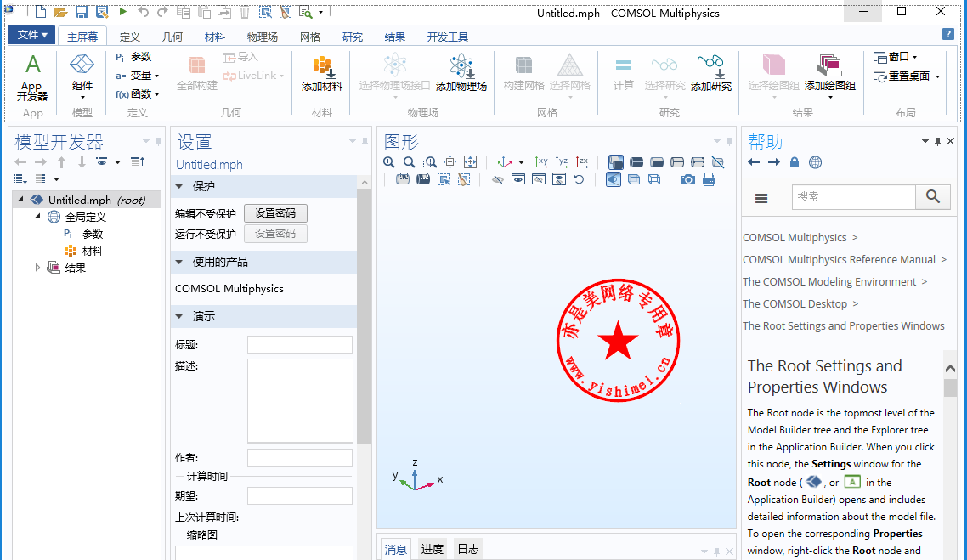Collapse the 演示 section in Settings
Viewport: 967px width, 560px height.
[x=178, y=316]
